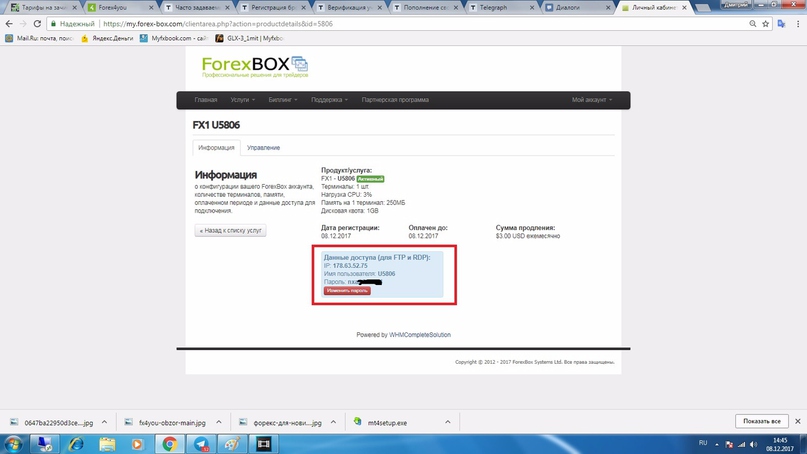Bookmark page with star icon
The width and height of the screenshot is (807, 454).
tap(765, 24)
